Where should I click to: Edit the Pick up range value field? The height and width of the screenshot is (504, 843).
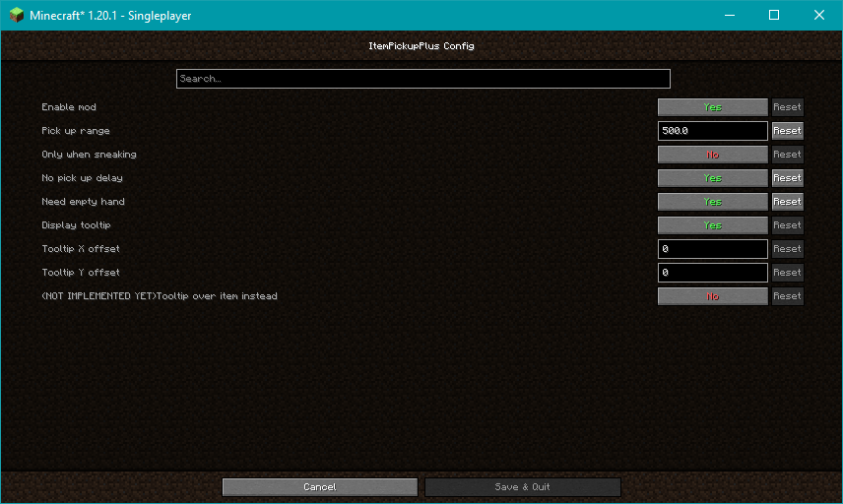point(712,131)
